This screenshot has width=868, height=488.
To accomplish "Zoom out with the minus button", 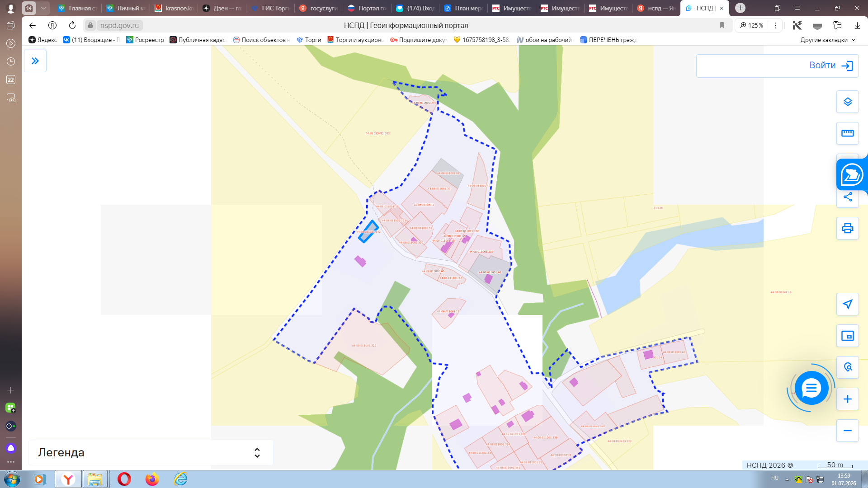I will [x=847, y=431].
